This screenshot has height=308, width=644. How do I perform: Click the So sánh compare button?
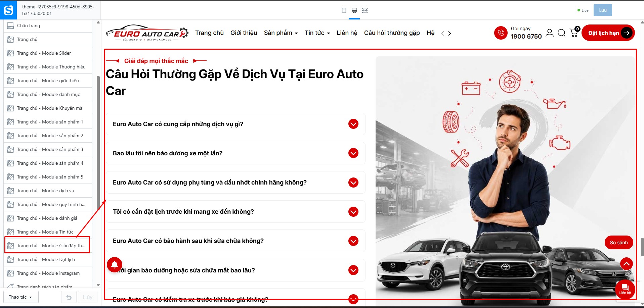click(x=619, y=243)
